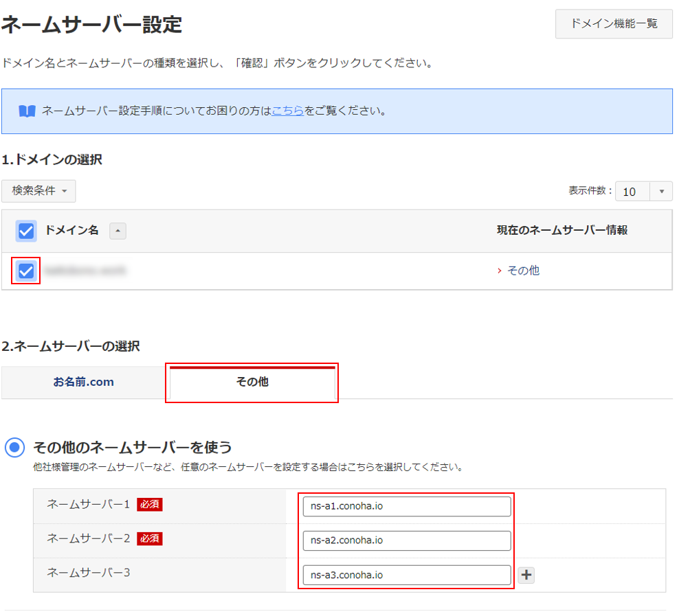
Task: Sort by domain name using arrow button
Action: tap(118, 231)
